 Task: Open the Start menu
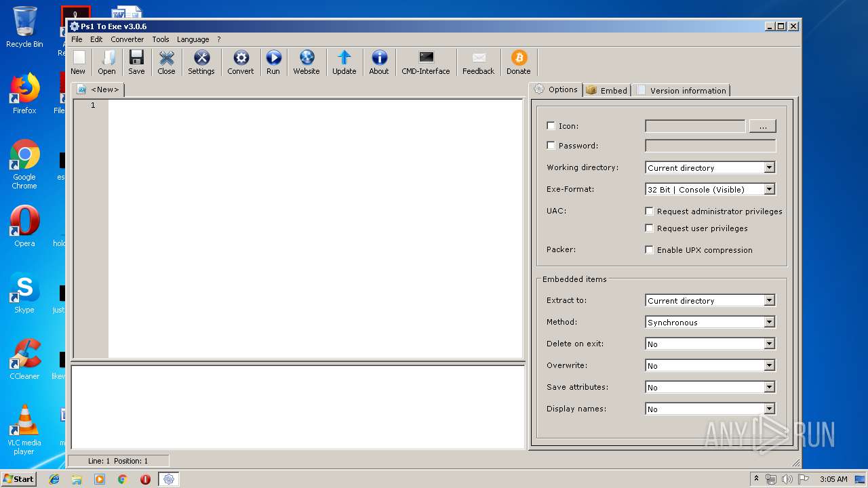click(x=18, y=479)
